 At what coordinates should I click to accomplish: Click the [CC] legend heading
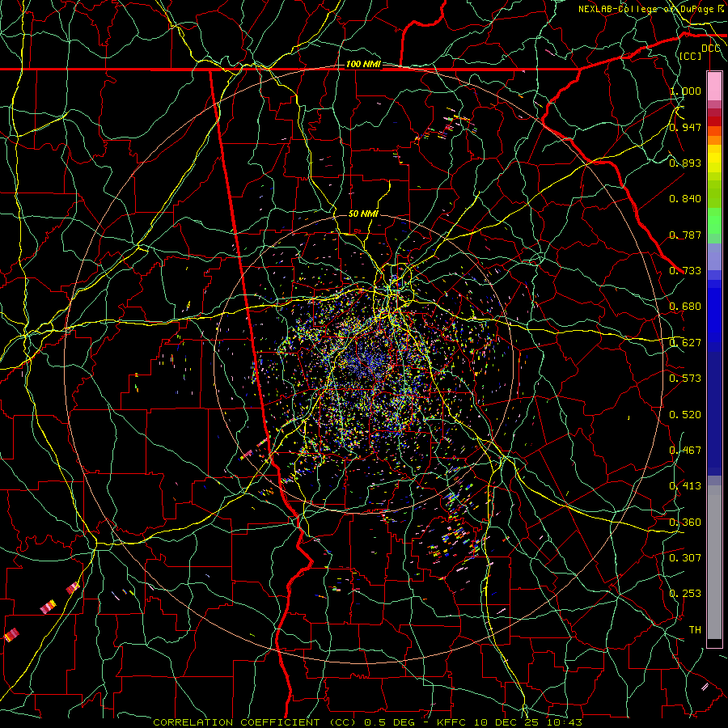point(690,56)
